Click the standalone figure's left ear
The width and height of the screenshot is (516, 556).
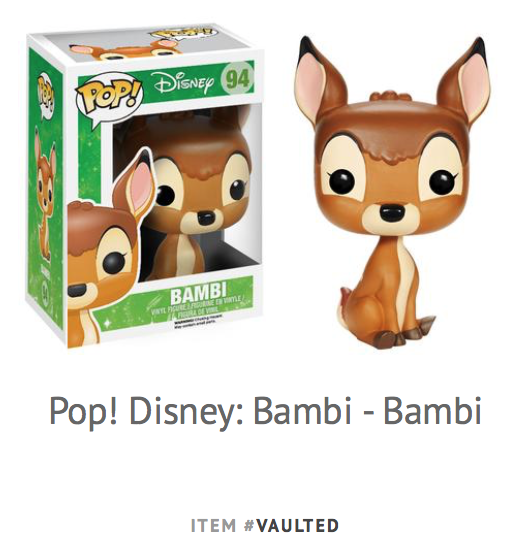tap(321, 76)
